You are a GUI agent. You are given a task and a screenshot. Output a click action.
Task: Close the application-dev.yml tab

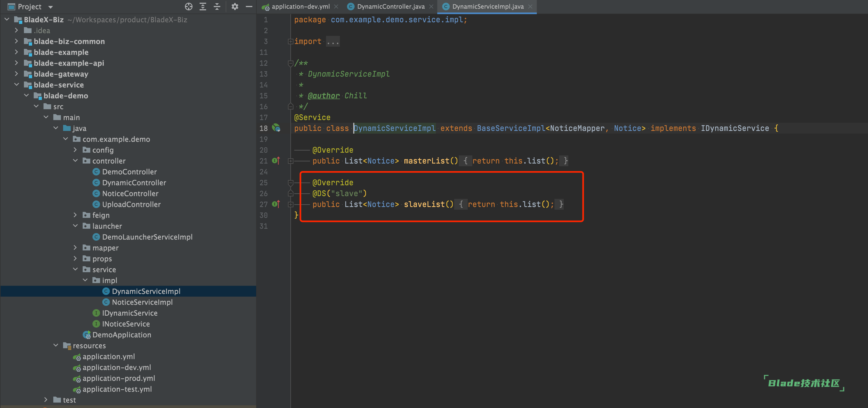(336, 7)
